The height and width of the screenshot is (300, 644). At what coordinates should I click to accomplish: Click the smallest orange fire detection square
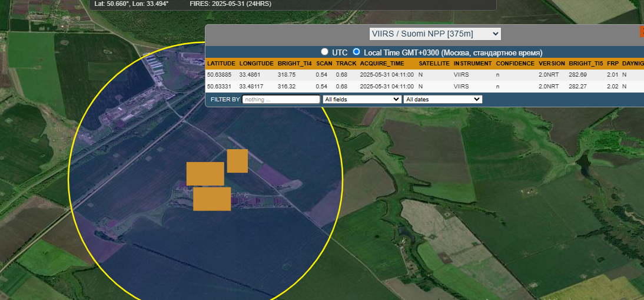tap(237, 161)
